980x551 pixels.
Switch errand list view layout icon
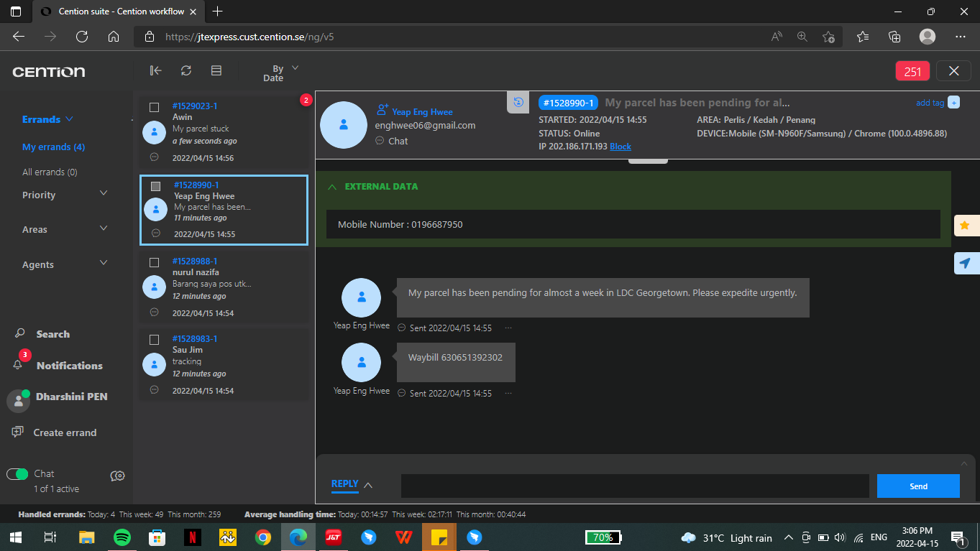(x=216, y=70)
